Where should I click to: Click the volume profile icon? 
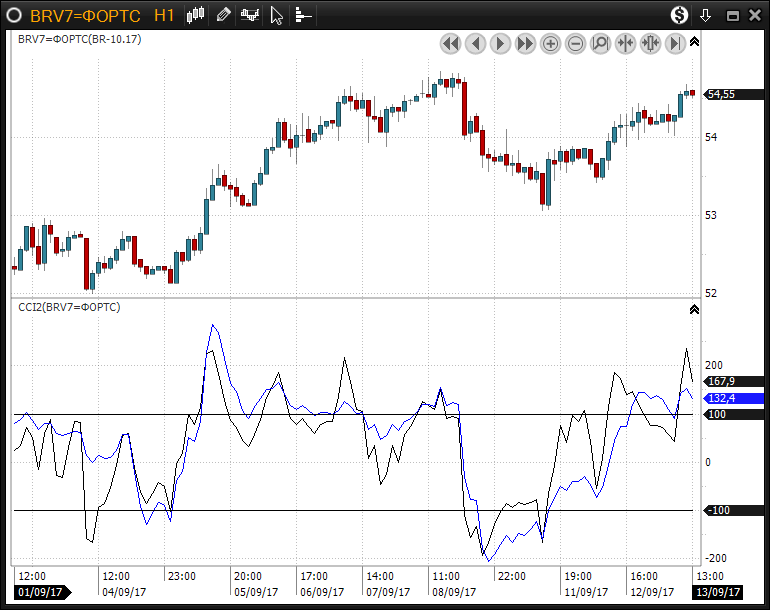click(303, 15)
